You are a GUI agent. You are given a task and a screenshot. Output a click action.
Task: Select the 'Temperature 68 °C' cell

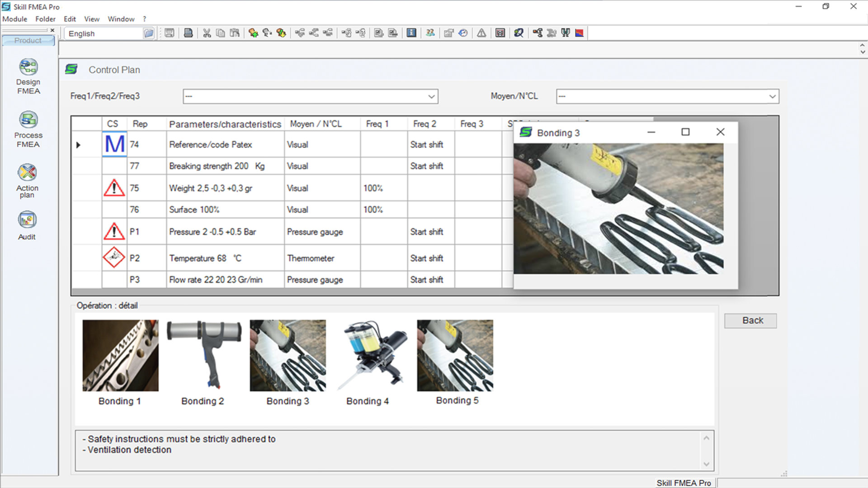coord(225,258)
